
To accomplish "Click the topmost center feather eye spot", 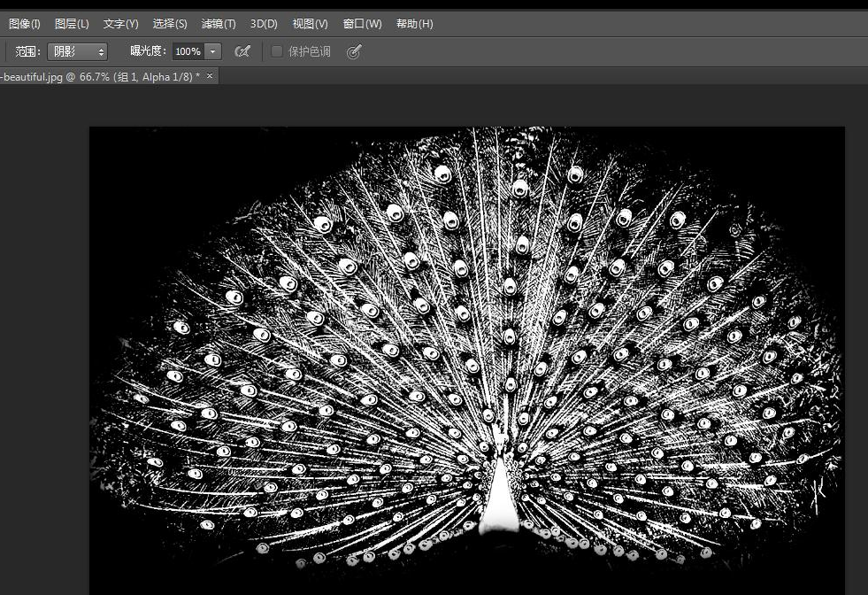I will 519,188.
